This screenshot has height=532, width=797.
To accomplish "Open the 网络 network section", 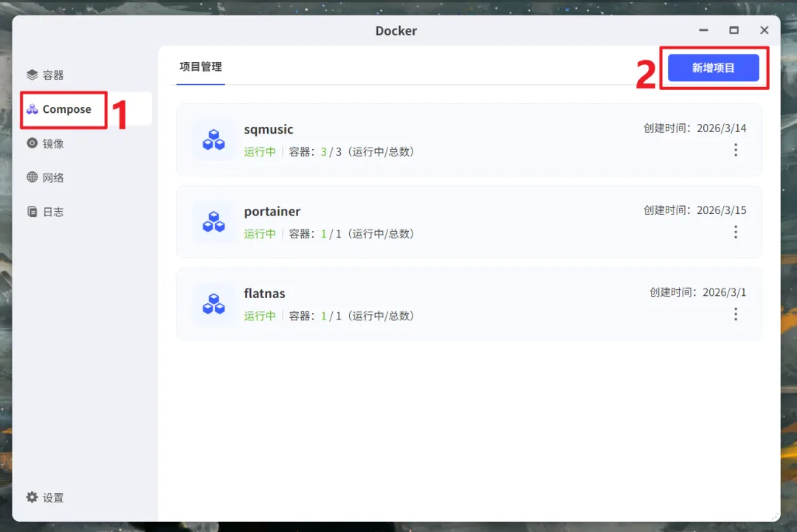I will click(x=86, y=177).
